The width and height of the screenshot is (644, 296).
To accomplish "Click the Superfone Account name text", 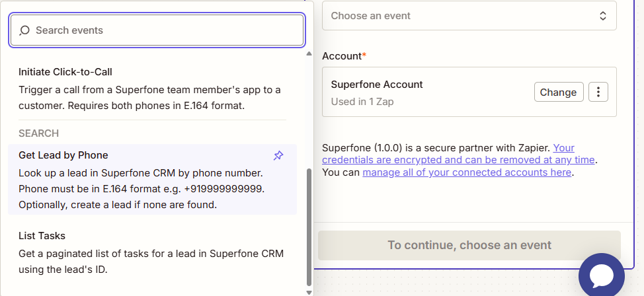I will click(377, 85).
